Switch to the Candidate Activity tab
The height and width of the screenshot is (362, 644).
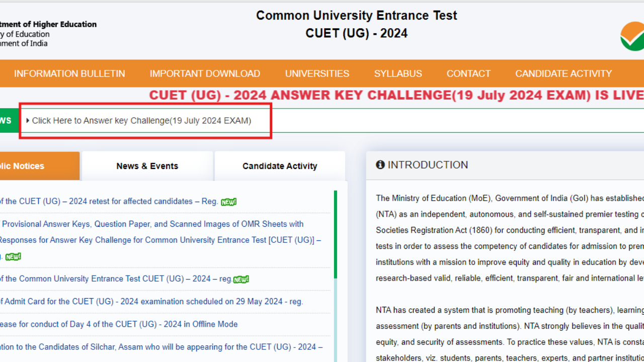pyautogui.click(x=280, y=166)
